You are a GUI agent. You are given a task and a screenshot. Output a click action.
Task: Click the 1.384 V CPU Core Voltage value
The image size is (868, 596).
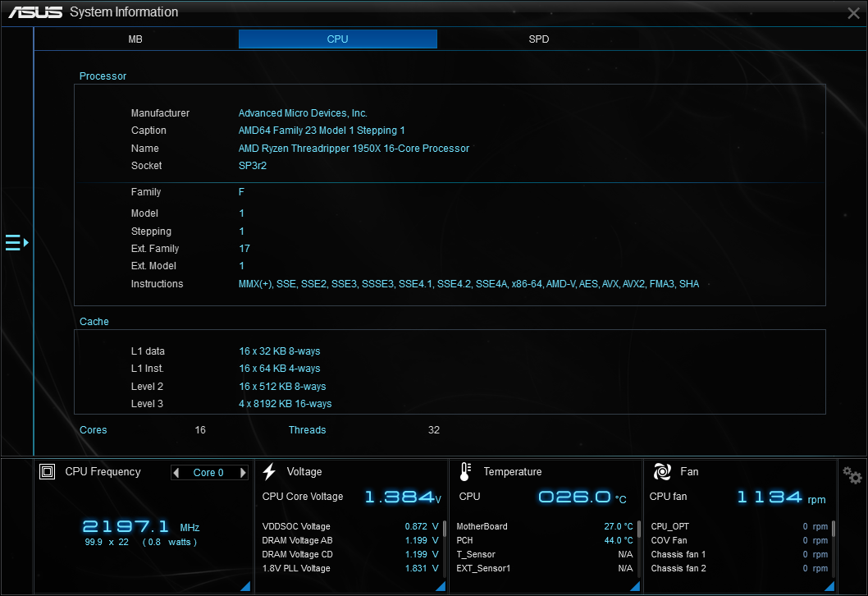coord(403,497)
